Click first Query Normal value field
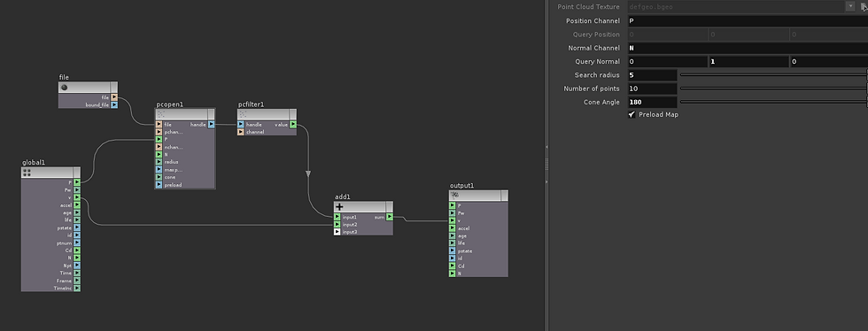The width and height of the screenshot is (868, 331). coord(668,61)
